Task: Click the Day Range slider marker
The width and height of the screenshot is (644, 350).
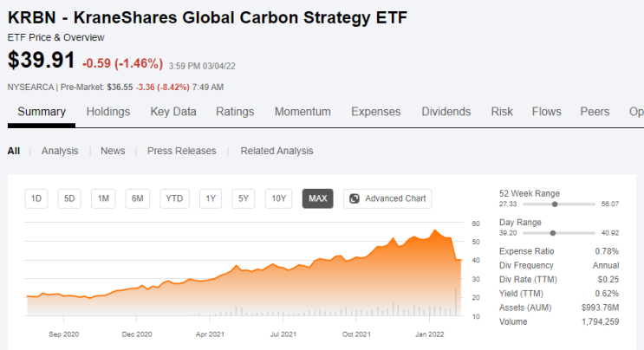Action: click(x=553, y=233)
